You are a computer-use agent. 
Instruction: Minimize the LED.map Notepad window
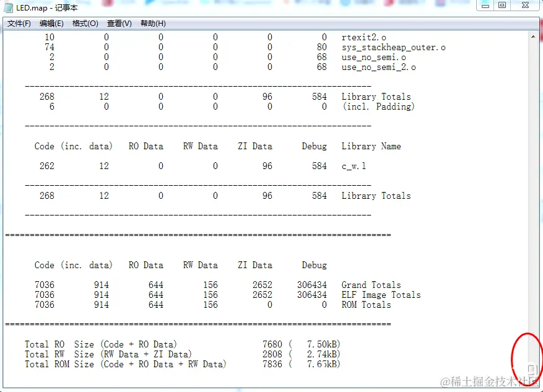click(x=485, y=5)
